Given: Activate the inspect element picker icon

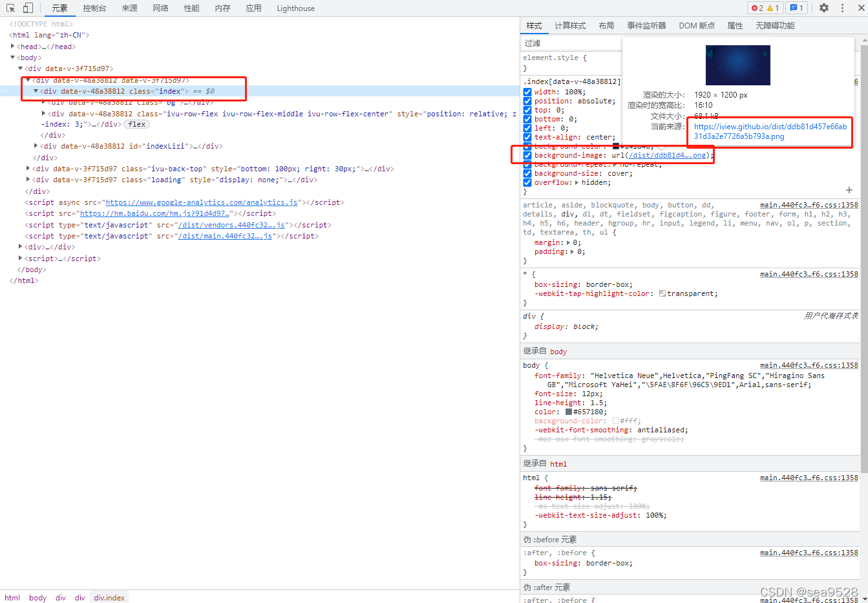Looking at the screenshot, I should pos(10,8).
